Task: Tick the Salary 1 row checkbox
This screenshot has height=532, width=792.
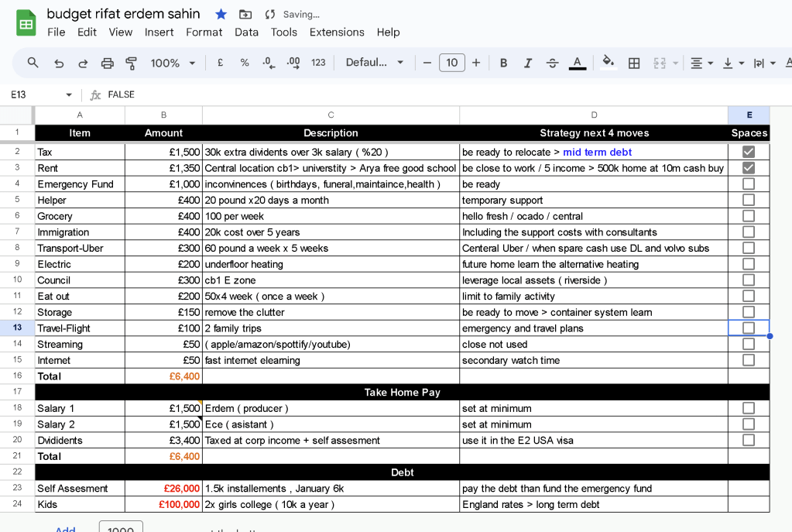Action: coord(749,408)
